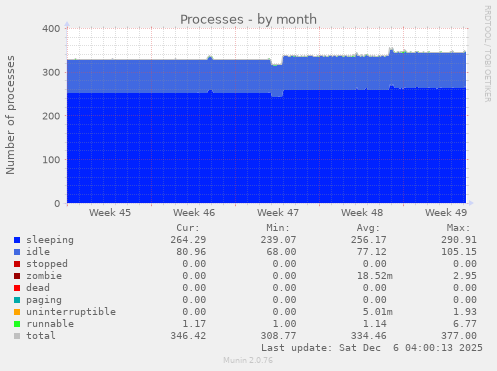This screenshot has height=371, width=497.
Task: Click the 'sleeping' legend label
Action: [x=50, y=240]
